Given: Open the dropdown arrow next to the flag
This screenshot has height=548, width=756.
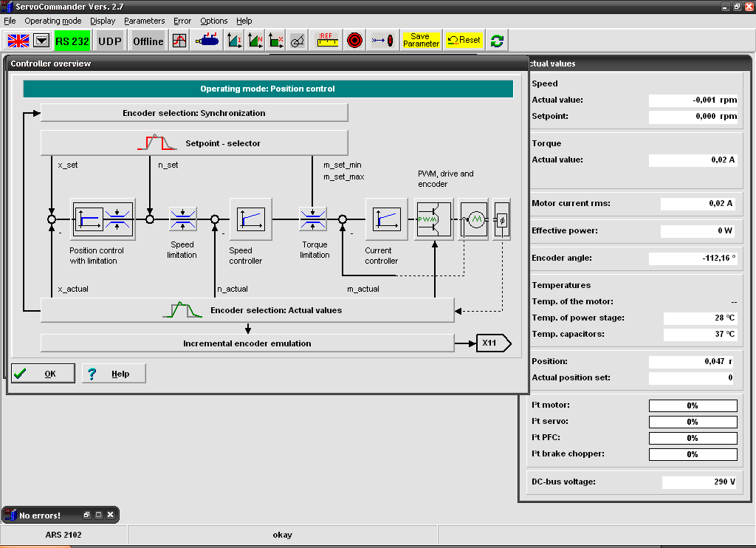Looking at the screenshot, I should [x=41, y=41].
